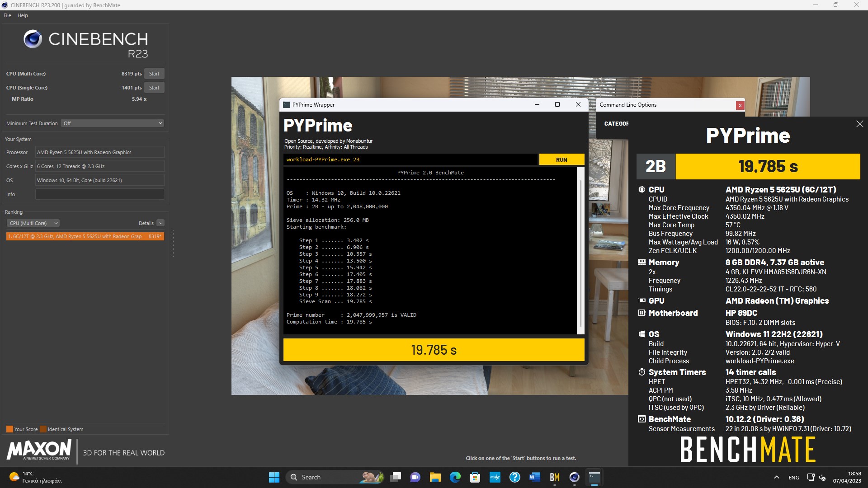The height and width of the screenshot is (488, 868).
Task: Open Task View from taskbar
Action: click(x=396, y=477)
